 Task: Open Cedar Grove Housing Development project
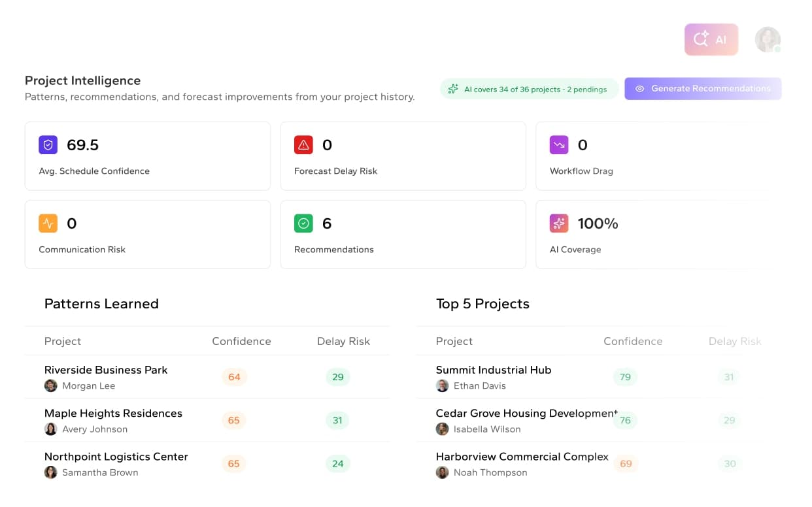[x=526, y=413]
